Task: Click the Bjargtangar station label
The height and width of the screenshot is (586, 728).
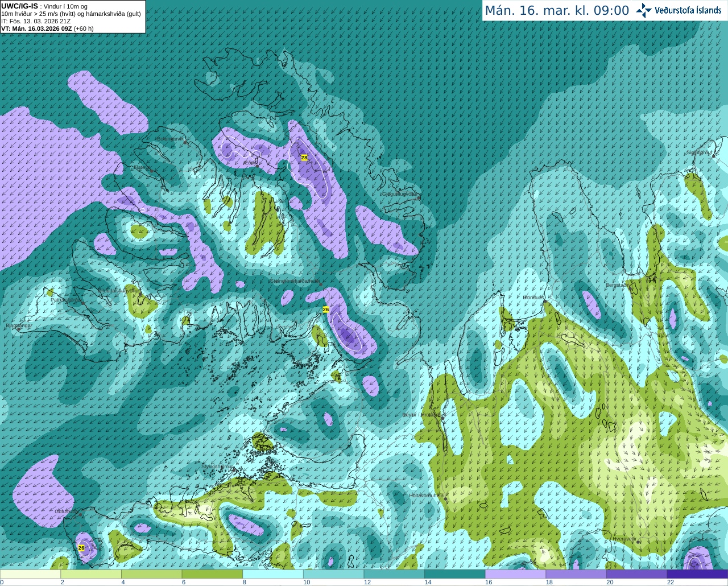Action: tap(19, 326)
